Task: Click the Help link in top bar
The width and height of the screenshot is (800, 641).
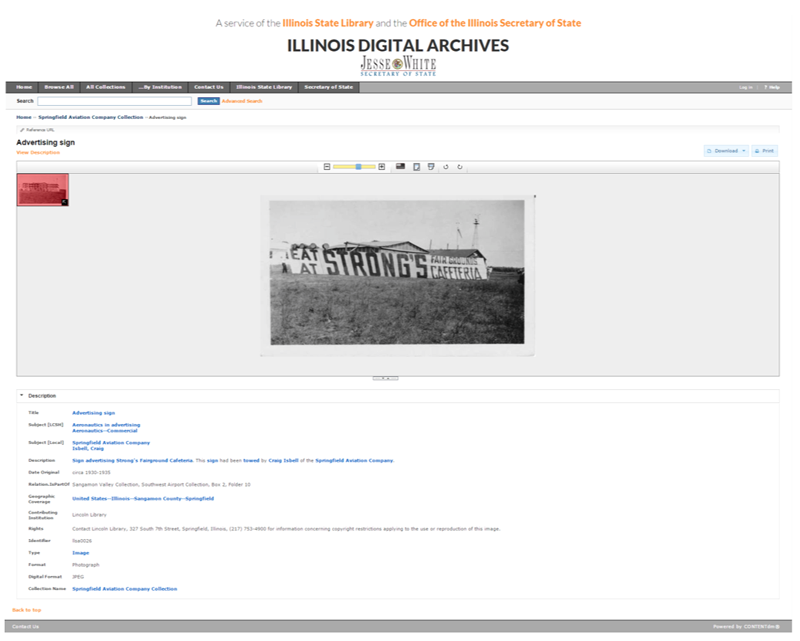Action: 772,87
